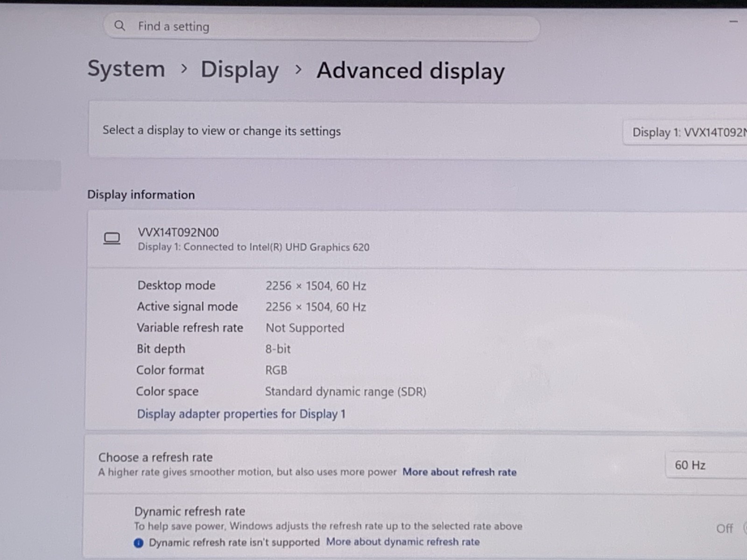Click the Dynamic refresh rate label
Screen dimensions: 747x560
click(190, 511)
